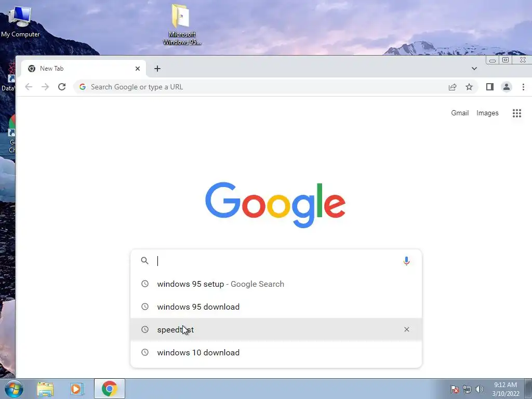Open the Windows Start button
Screen dimensions: 532x399
(x=14, y=389)
